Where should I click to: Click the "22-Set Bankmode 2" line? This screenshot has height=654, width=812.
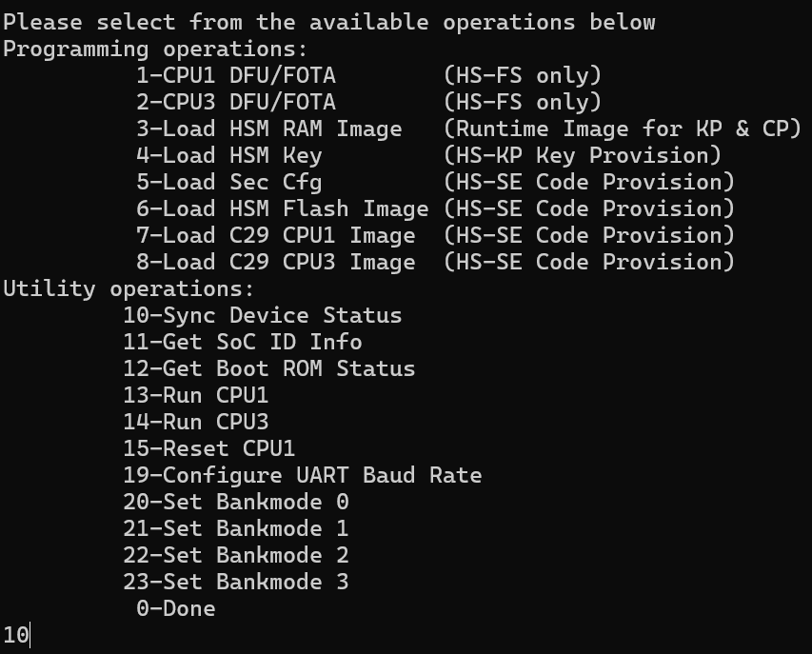coord(235,555)
